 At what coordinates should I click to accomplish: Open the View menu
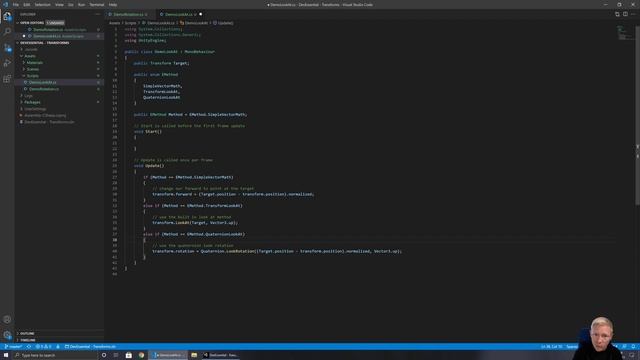click(x=59, y=4)
